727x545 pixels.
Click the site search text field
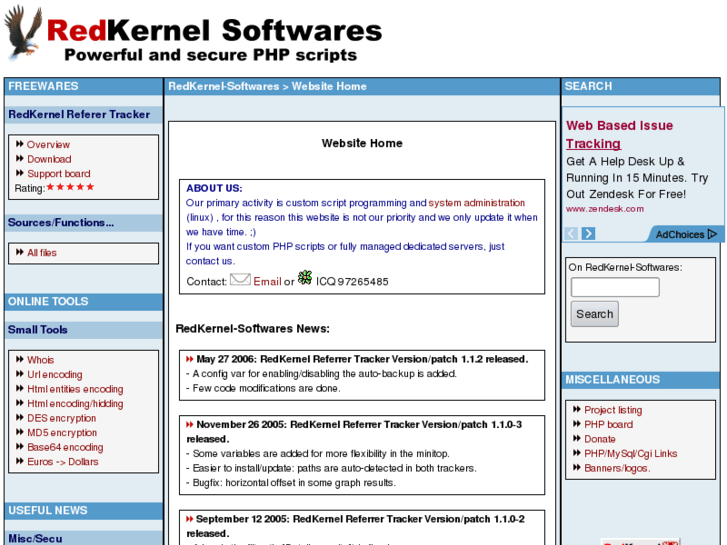[615, 287]
